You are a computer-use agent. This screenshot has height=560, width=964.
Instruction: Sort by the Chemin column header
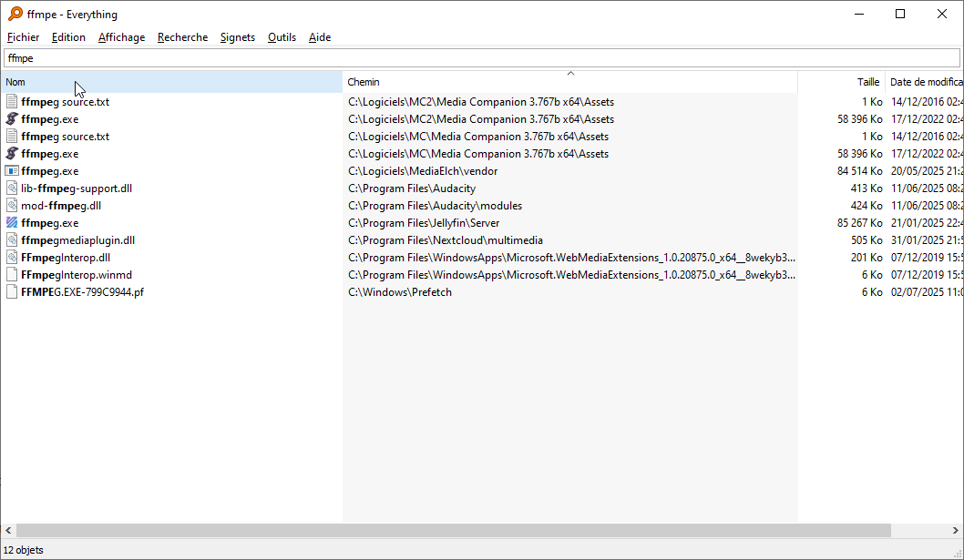[x=569, y=82]
